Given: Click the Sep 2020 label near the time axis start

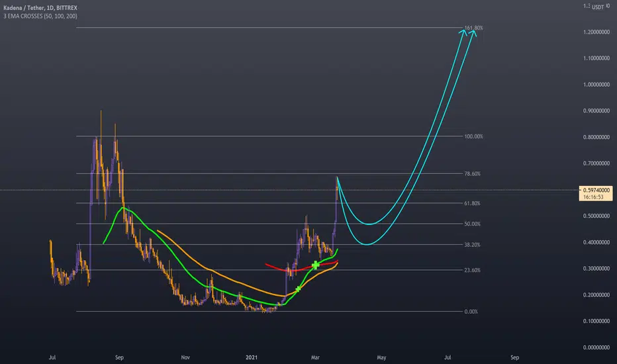Looking at the screenshot, I should [x=119, y=357].
